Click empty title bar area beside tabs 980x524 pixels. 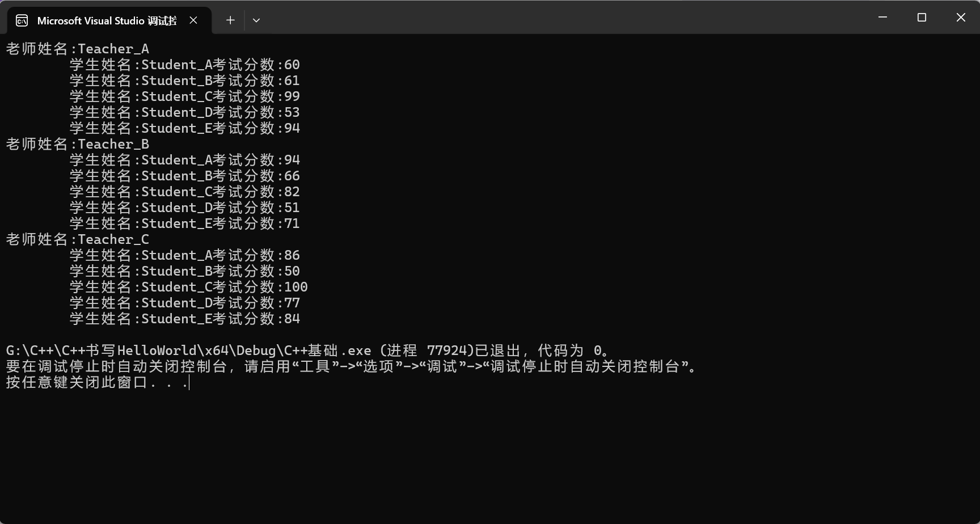[x=561, y=18]
